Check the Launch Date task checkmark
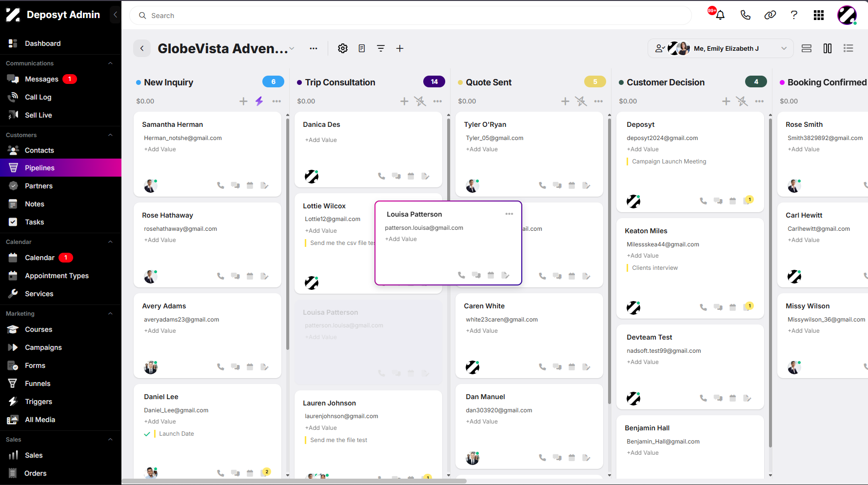868x485 pixels. [147, 434]
